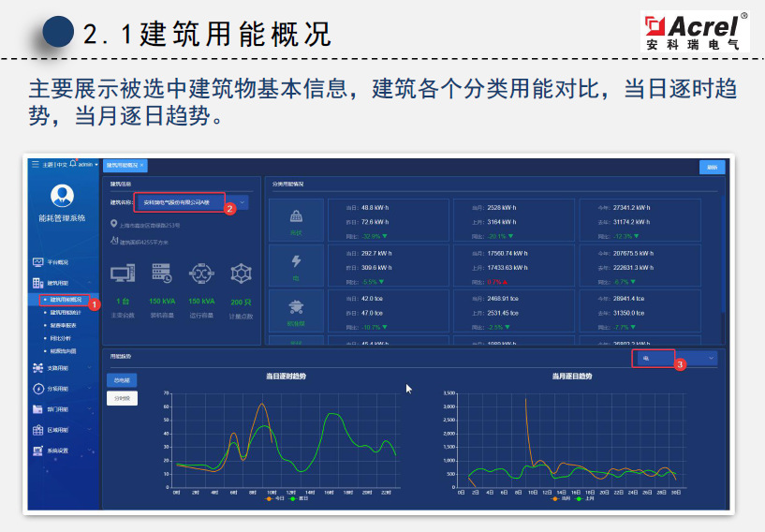
Task: Click the installed capacity server icon
Action: point(161,273)
